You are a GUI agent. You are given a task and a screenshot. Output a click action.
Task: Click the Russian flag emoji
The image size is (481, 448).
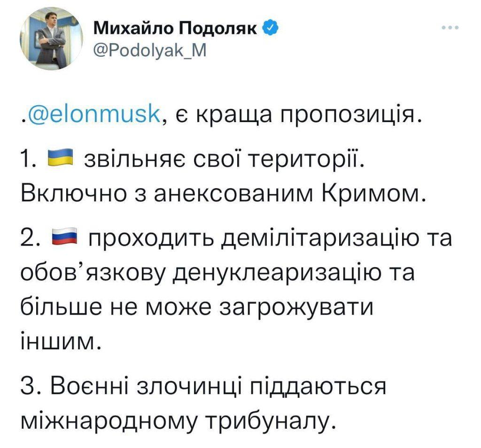(64, 236)
